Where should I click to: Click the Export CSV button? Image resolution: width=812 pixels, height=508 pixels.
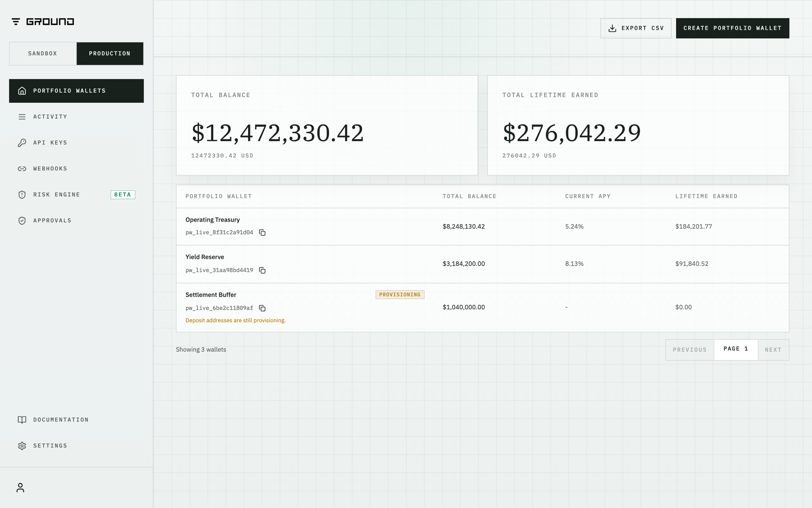click(x=636, y=28)
